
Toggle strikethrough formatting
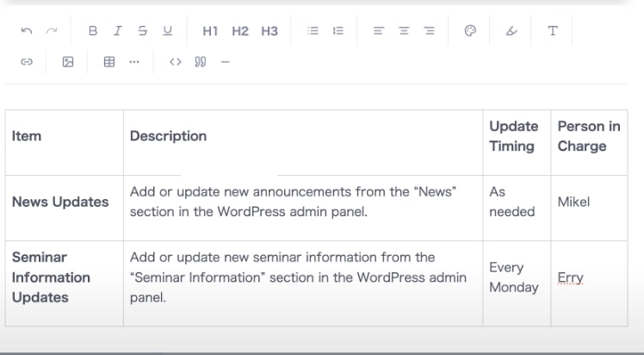pos(143,31)
